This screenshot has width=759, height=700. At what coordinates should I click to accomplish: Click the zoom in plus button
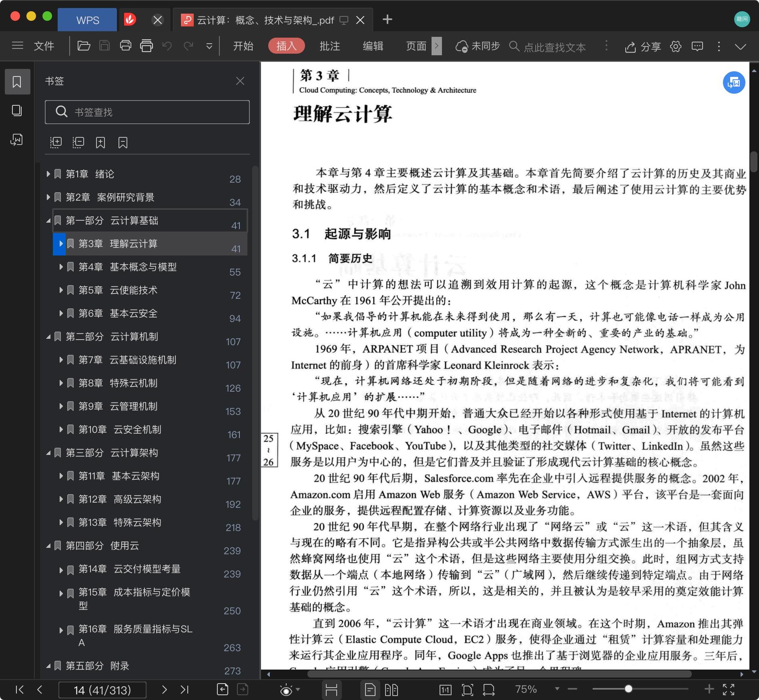709,689
